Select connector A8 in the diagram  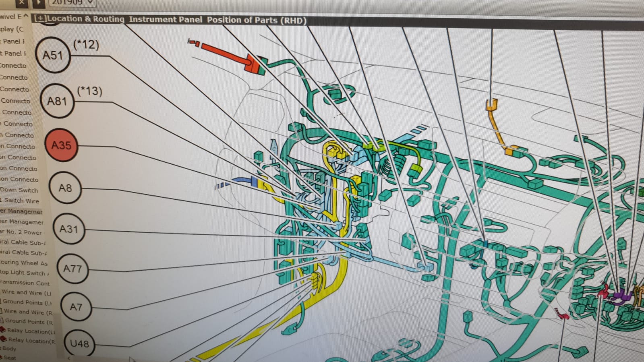pyautogui.click(x=65, y=188)
